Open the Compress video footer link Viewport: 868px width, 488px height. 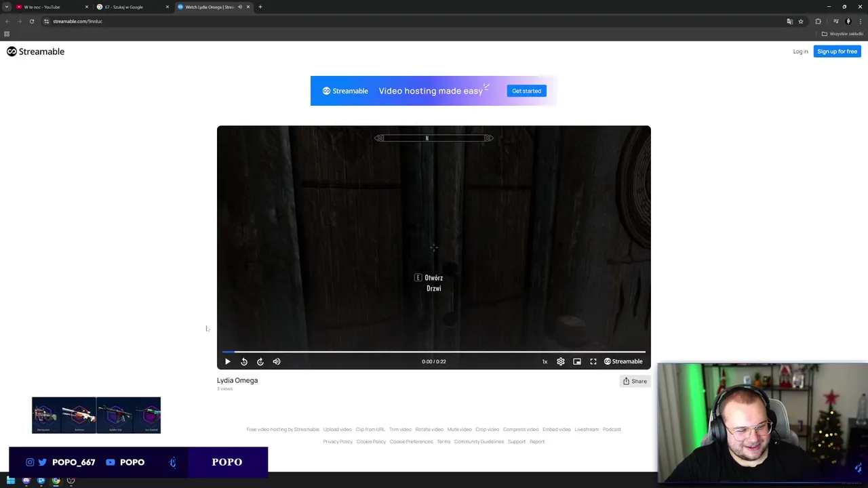pyautogui.click(x=521, y=429)
